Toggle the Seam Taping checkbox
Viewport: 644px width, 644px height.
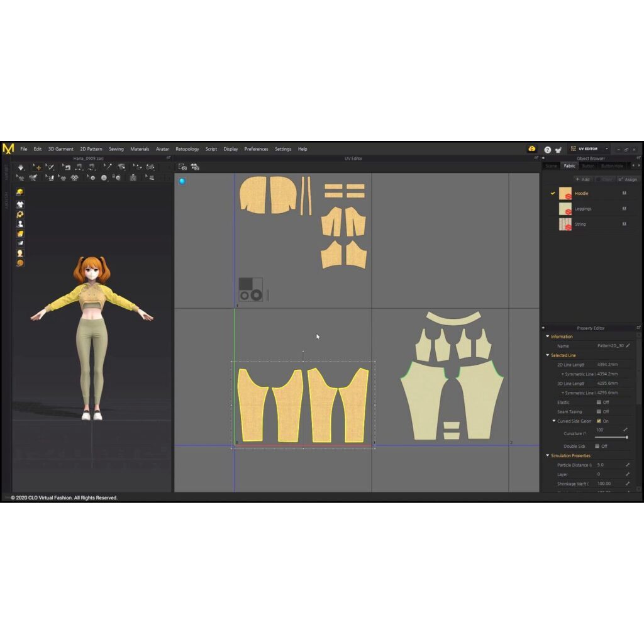(x=599, y=411)
